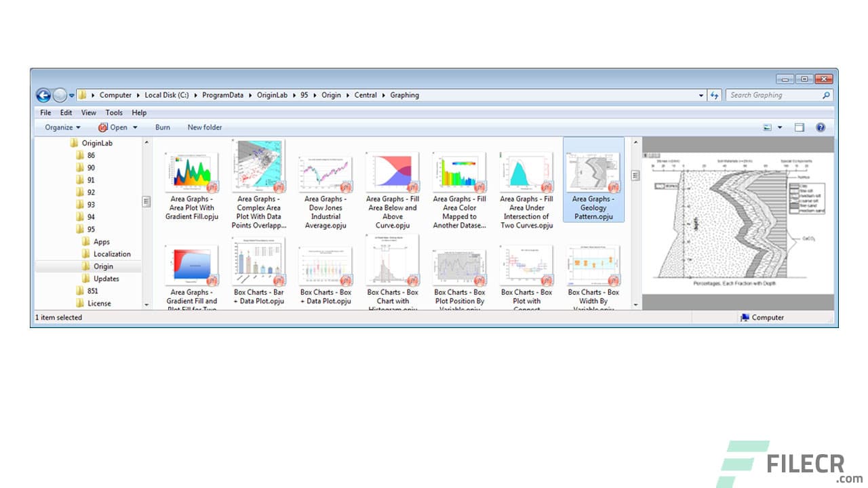Click the Burn button
The height and width of the screenshot is (488, 868).
162,127
